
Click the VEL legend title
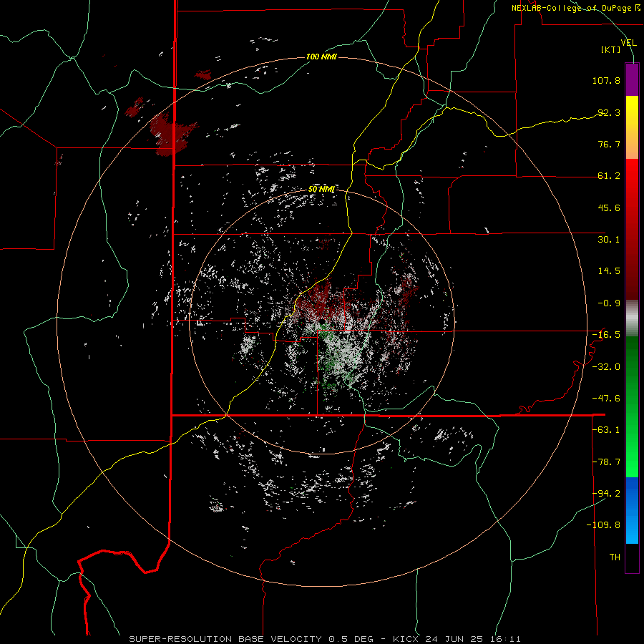[x=628, y=43]
